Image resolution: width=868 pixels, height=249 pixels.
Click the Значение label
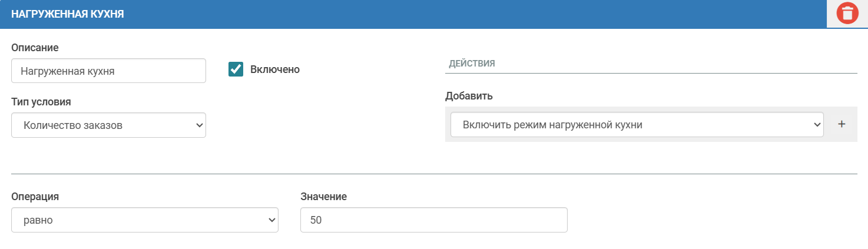pos(323,197)
